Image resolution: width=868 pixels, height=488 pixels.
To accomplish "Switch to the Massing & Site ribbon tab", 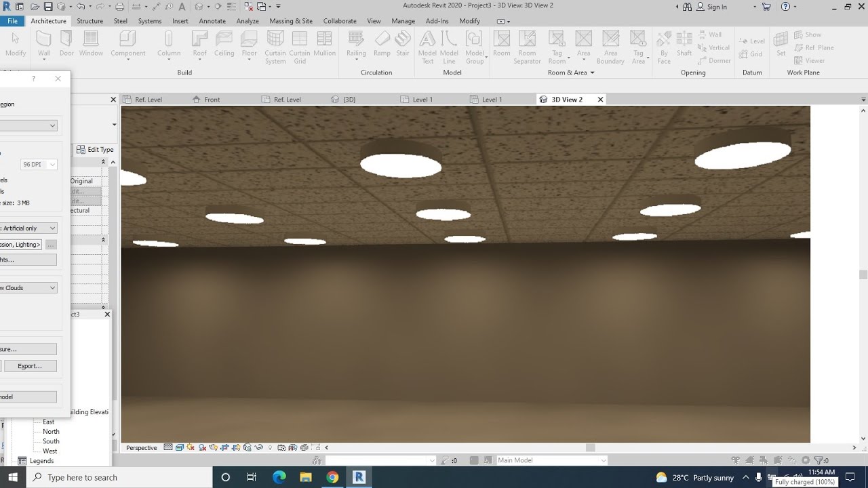I will (291, 21).
